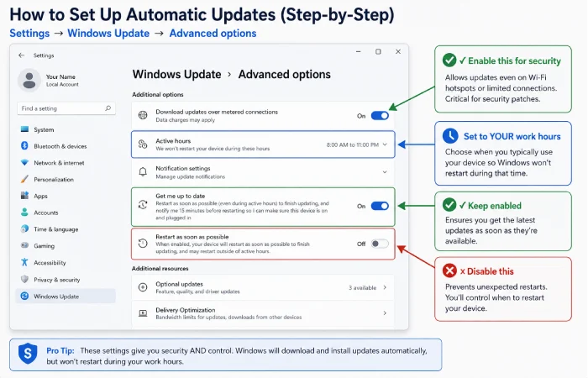
Task: Click the Accessibility figure icon
Action: (x=24, y=262)
